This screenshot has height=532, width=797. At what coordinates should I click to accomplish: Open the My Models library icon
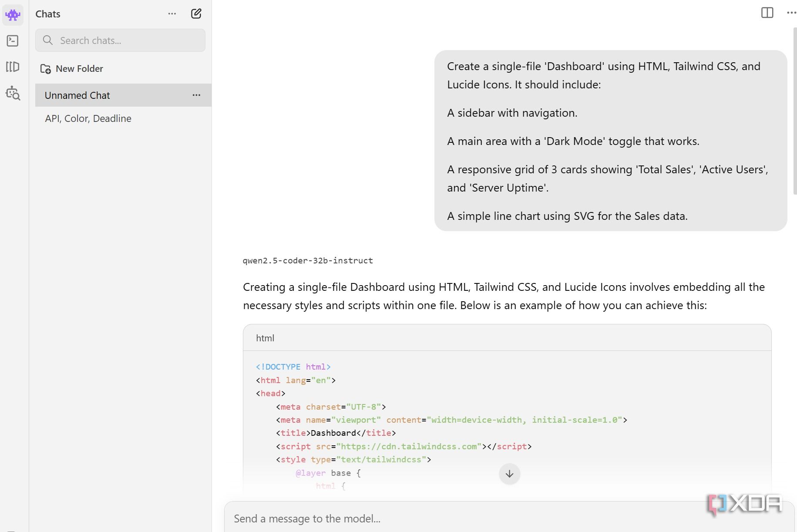(13, 67)
